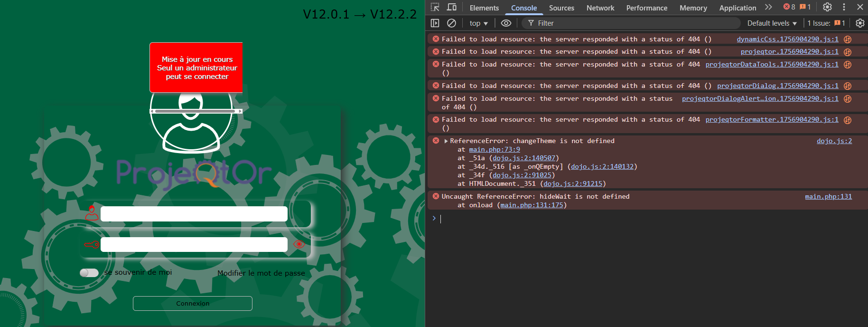The height and width of the screenshot is (327, 868).
Task: Show password with the red eye icon
Action: [299, 244]
